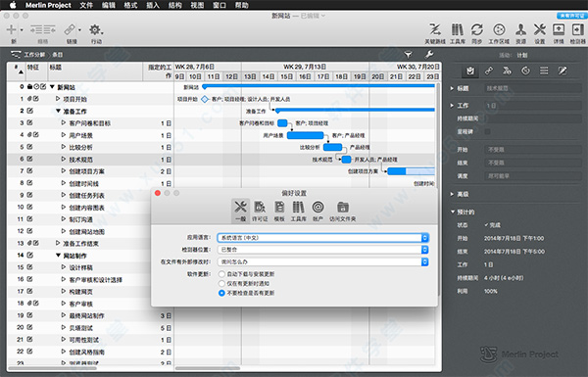Click the indent icon in the 缩格 toolbar group
The height and width of the screenshot is (377, 588).
coord(50,29)
